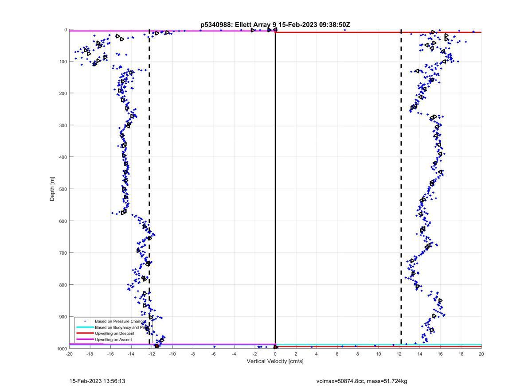Click velocity axis tick label '14'
532x392 pixels.
click(419, 354)
